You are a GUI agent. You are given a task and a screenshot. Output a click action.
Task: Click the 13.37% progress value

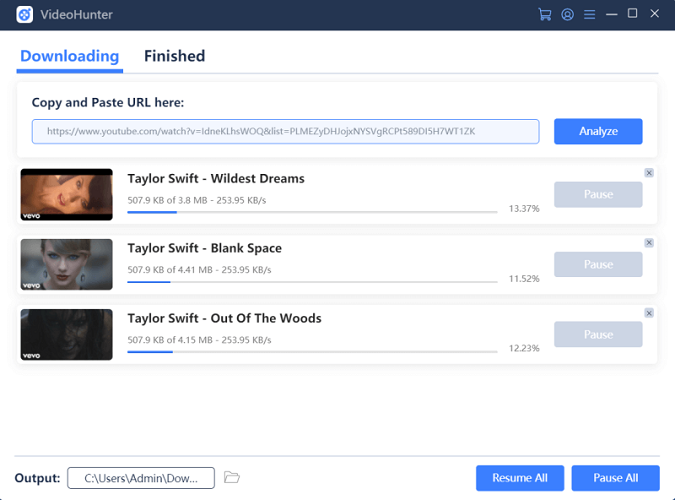point(524,208)
